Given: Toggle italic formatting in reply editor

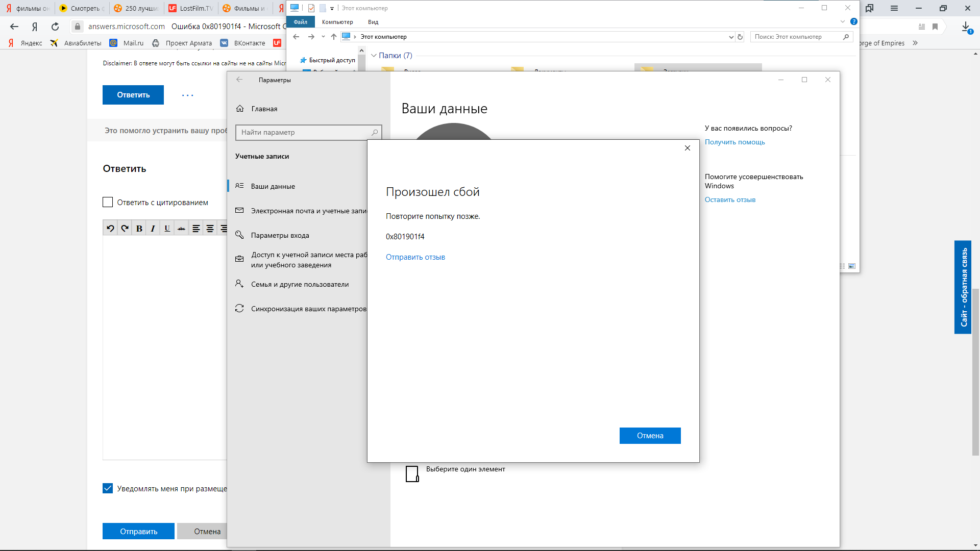Looking at the screenshot, I should (x=153, y=229).
